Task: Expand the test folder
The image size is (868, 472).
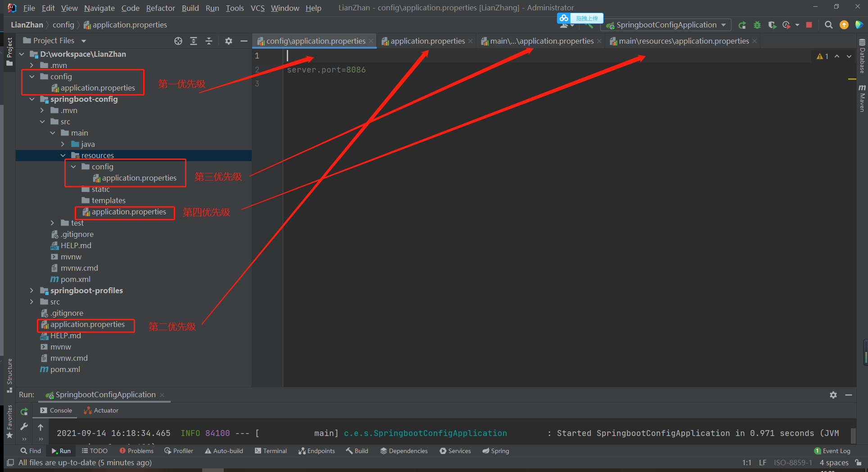Action: click(53, 223)
